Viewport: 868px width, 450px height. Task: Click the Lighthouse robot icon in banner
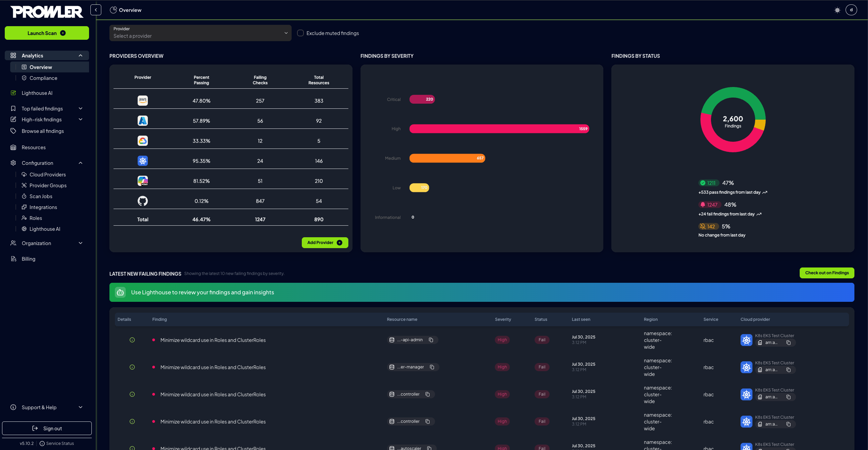click(120, 292)
